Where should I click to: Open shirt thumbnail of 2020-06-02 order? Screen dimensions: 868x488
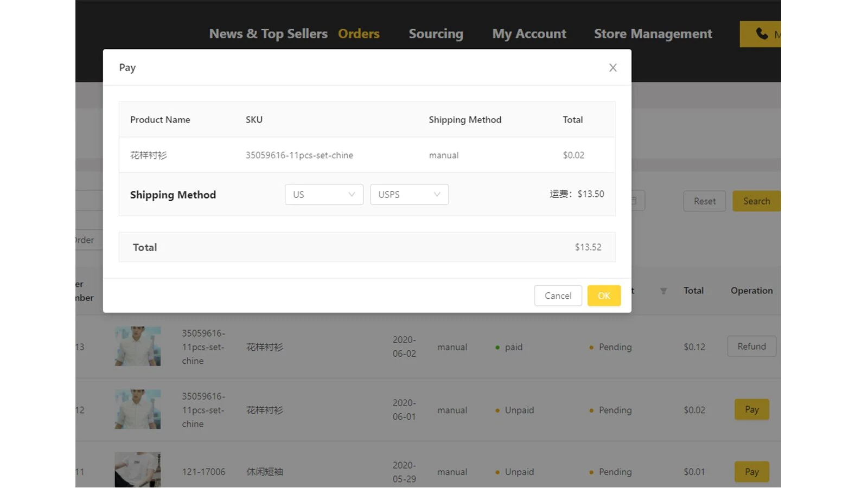coord(138,346)
